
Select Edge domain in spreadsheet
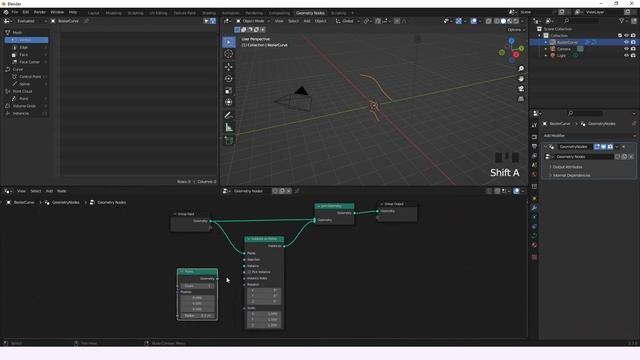coord(26,47)
